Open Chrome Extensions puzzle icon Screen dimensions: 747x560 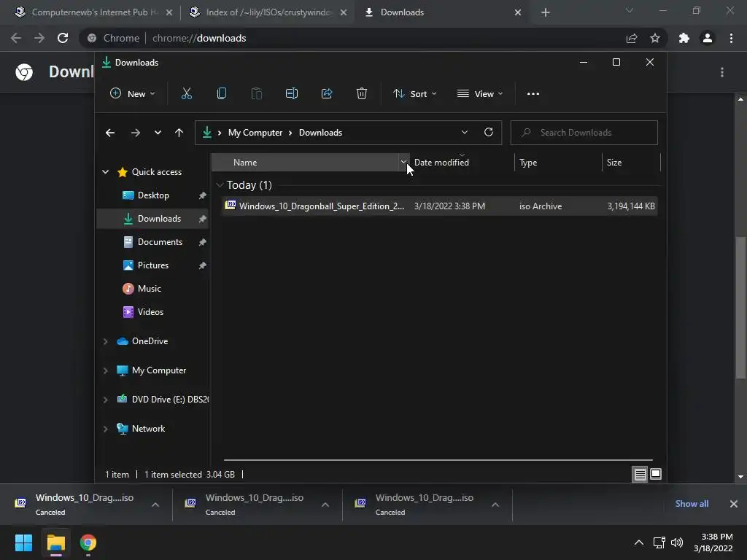(684, 38)
